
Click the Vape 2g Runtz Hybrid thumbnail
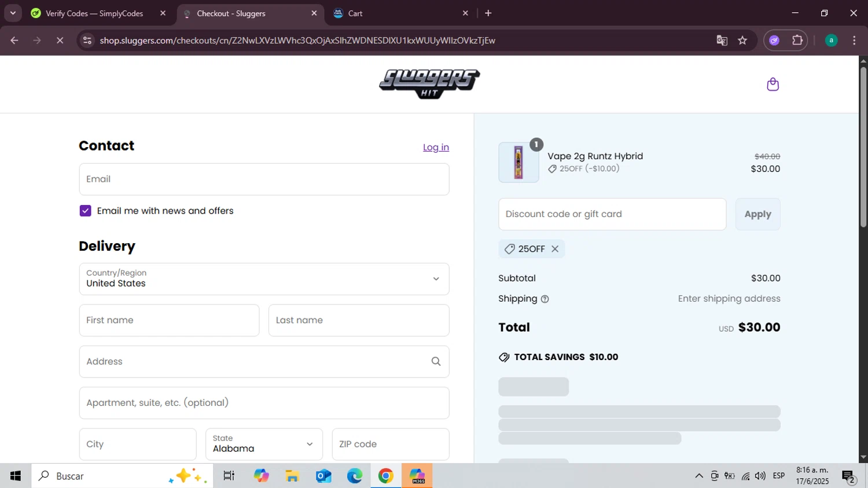coord(518,163)
